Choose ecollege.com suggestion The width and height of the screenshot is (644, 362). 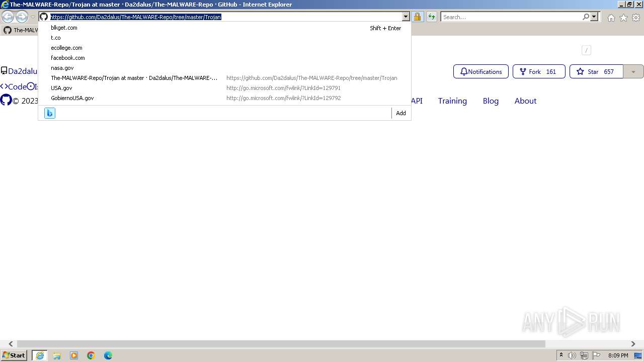coord(224,48)
